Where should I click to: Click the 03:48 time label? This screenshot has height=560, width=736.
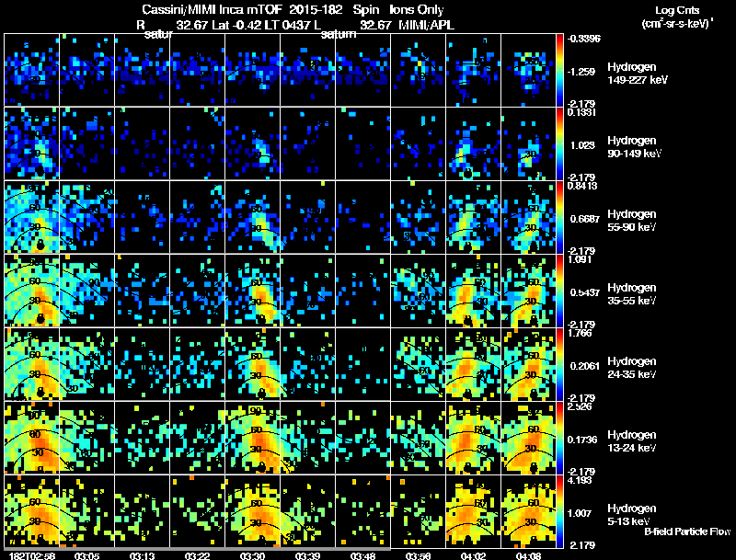pos(362,555)
